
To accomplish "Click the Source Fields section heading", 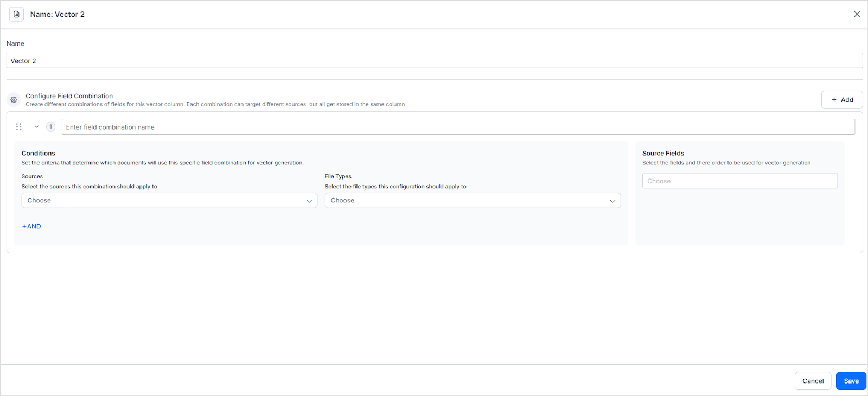I will pyautogui.click(x=663, y=154).
